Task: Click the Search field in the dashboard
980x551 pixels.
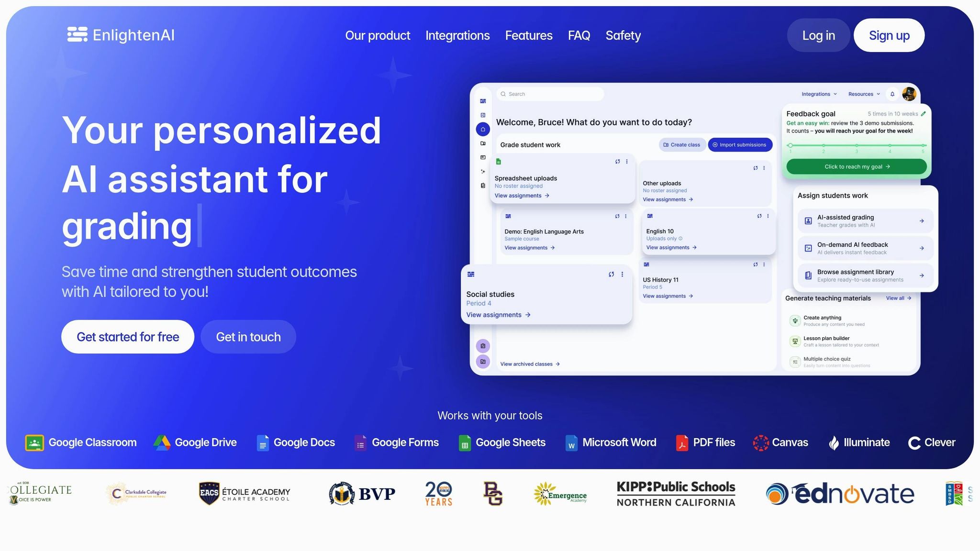Action: pos(550,94)
